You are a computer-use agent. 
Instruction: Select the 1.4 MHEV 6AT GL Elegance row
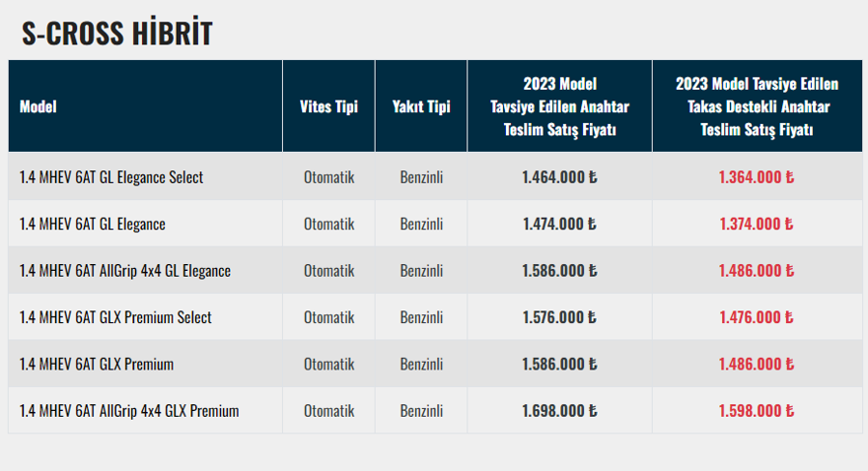click(93, 224)
